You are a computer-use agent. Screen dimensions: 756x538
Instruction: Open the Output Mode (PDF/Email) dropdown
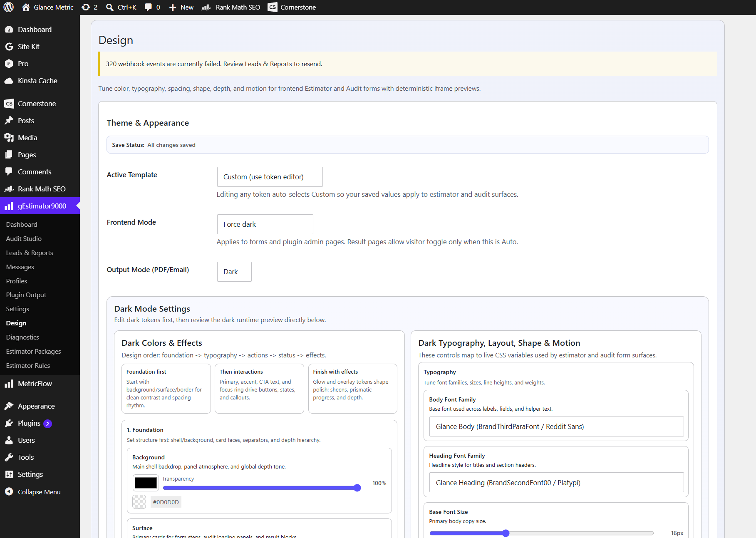tap(234, 272)
